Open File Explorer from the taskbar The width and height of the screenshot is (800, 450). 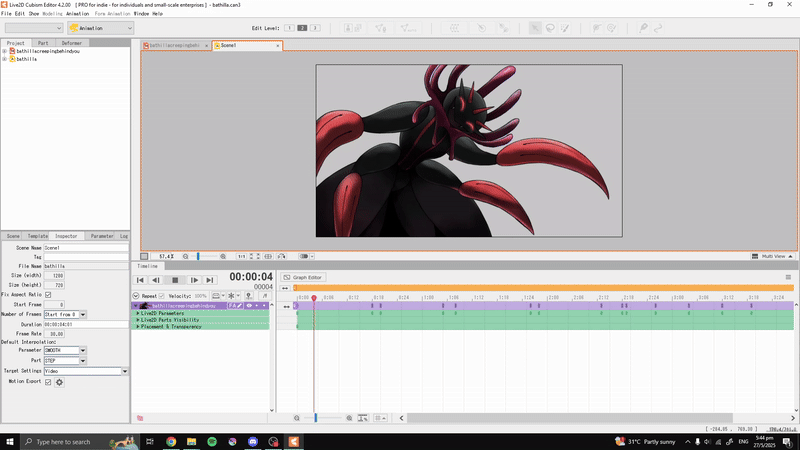[191, 442]
